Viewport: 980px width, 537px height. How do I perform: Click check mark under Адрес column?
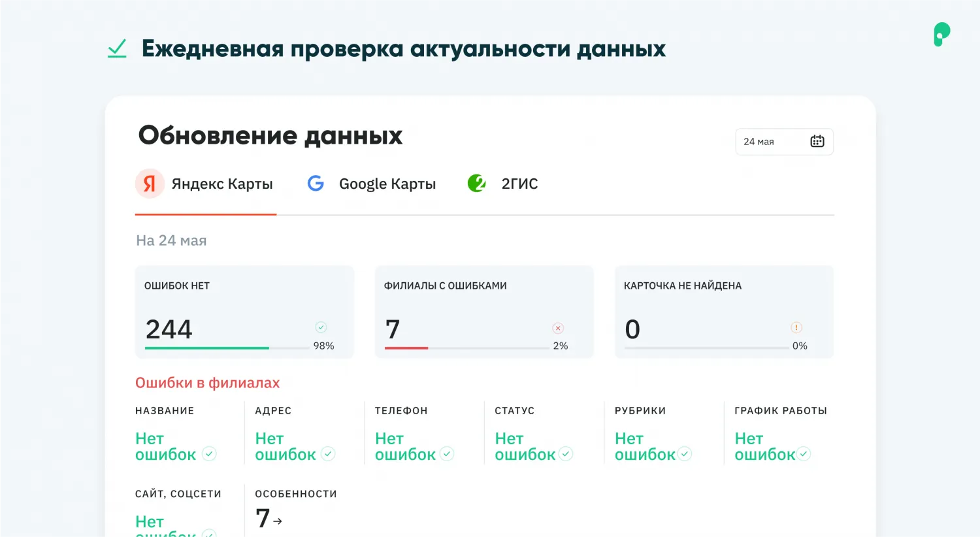pos(329,453)
